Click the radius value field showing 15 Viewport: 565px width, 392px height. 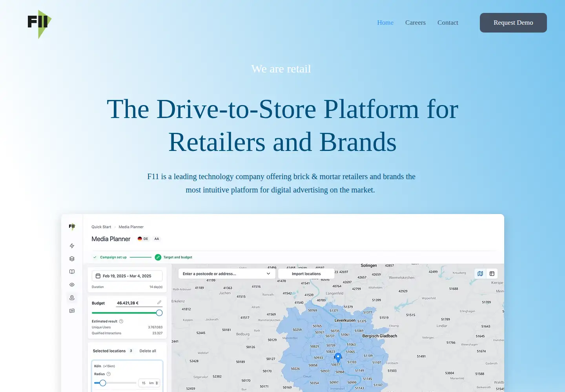144,383
